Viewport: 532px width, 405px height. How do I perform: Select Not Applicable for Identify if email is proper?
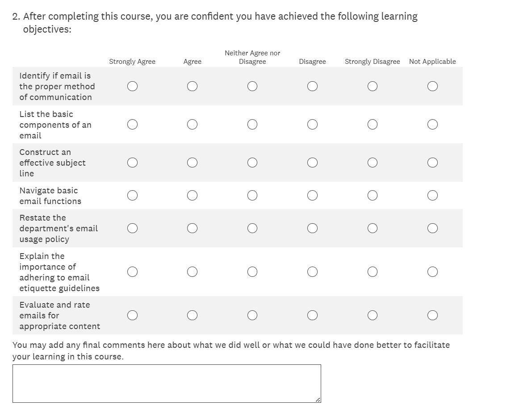[432, 86]
